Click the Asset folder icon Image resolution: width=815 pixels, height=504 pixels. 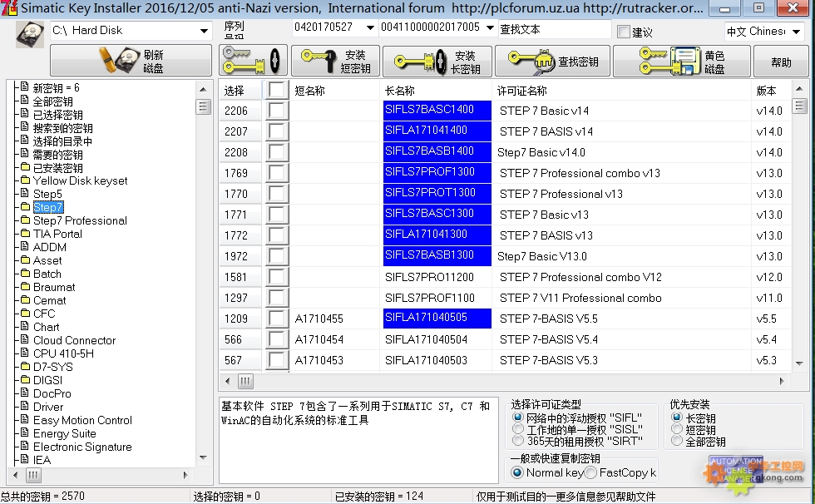tap(24, 259)
